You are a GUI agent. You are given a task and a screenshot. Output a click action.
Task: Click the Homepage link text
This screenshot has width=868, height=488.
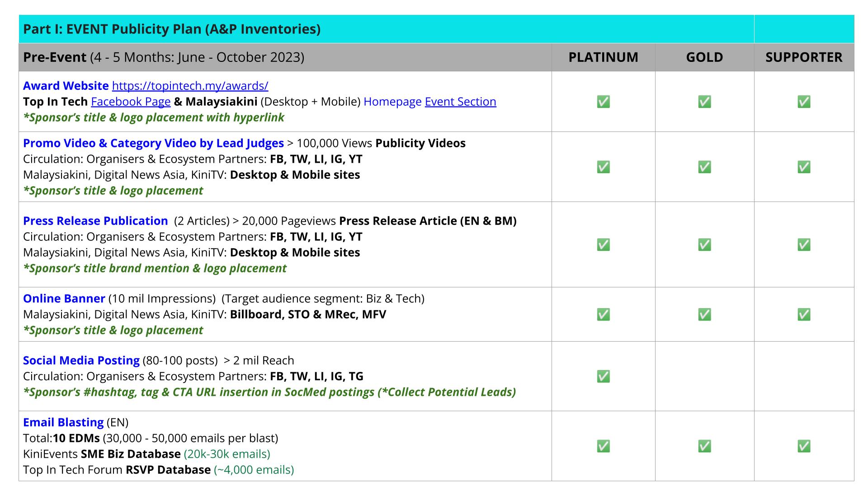392,102
